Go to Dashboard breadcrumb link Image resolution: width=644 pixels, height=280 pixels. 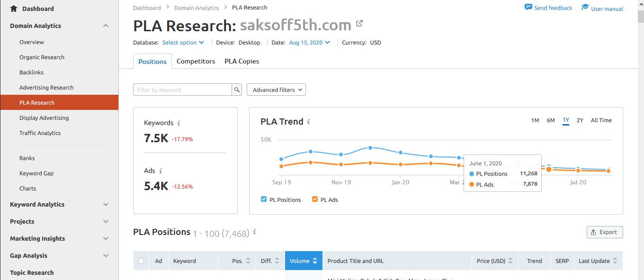pyautogui.click(x=147, y=8)
